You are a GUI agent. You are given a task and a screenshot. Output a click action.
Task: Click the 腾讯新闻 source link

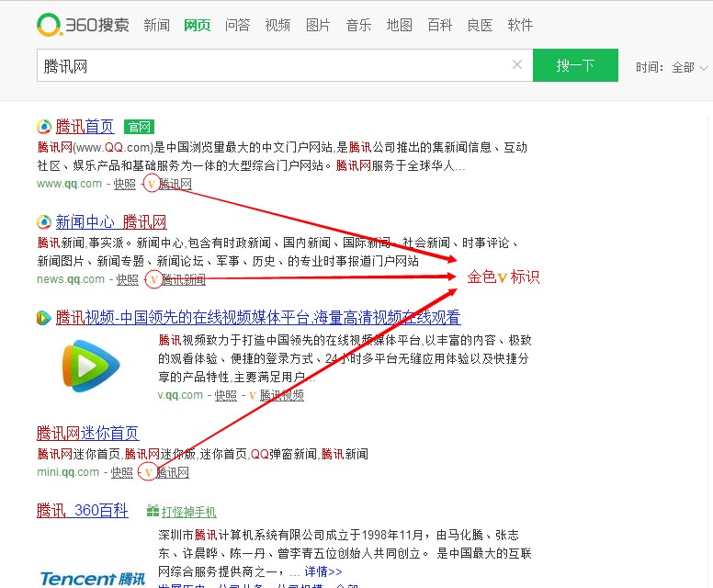click(184, 279)
